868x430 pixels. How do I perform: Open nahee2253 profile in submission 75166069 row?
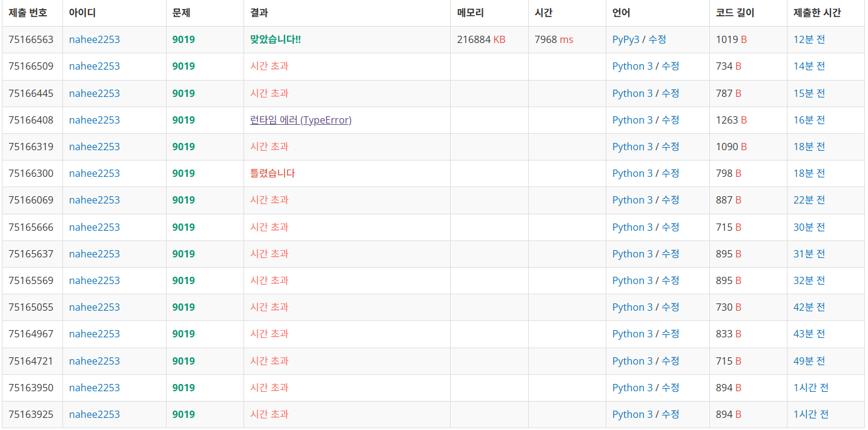point(94,200)
